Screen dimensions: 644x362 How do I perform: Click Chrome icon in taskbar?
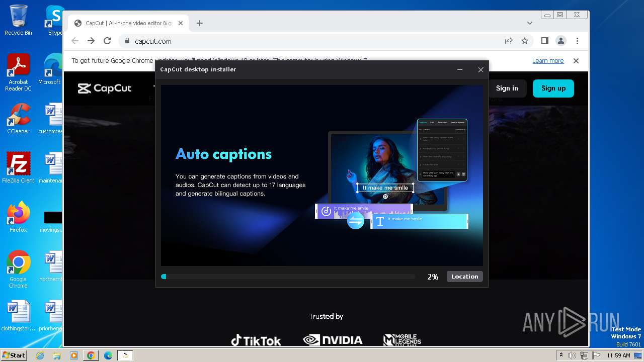(x=91, y=355)
